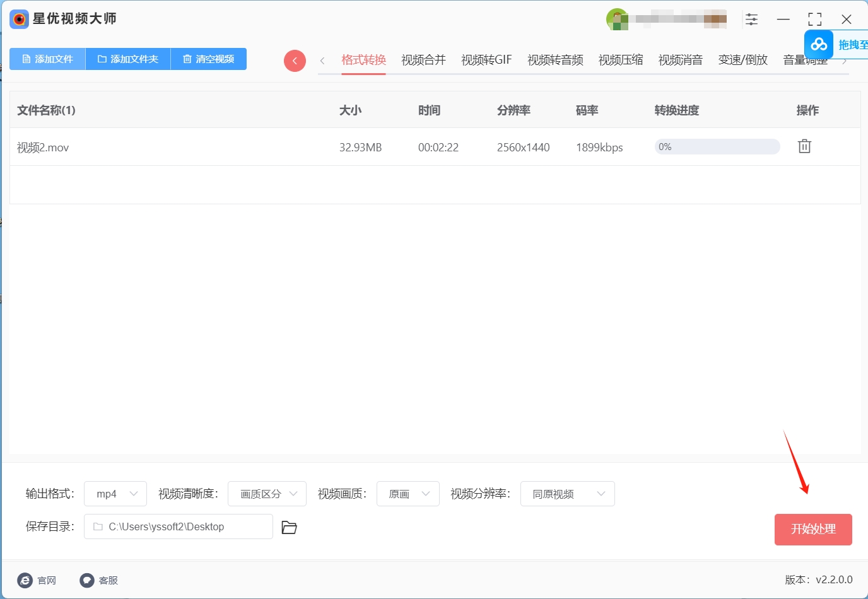Open the 官网 website link
This screenshot has width=868, height=599.
[37, 580]
